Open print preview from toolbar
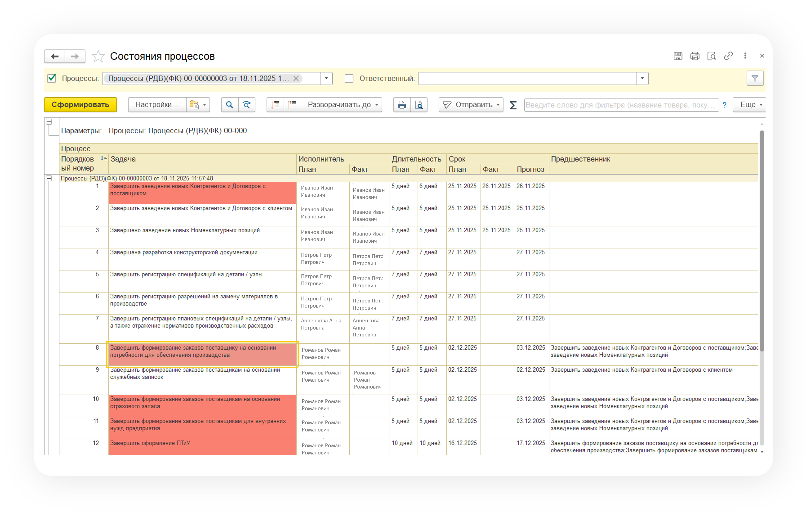This screenshot has width=812, height=515. point(419,105)
